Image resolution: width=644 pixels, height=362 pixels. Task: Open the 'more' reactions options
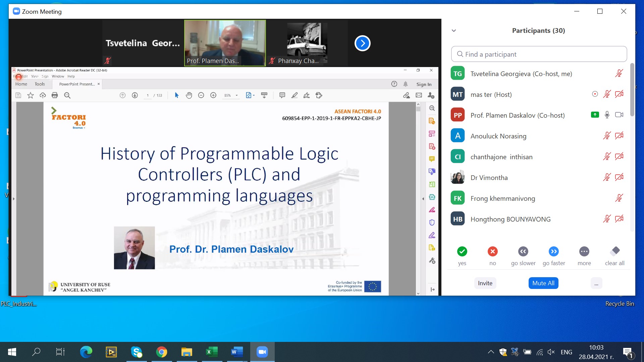(x=584, y=251)
